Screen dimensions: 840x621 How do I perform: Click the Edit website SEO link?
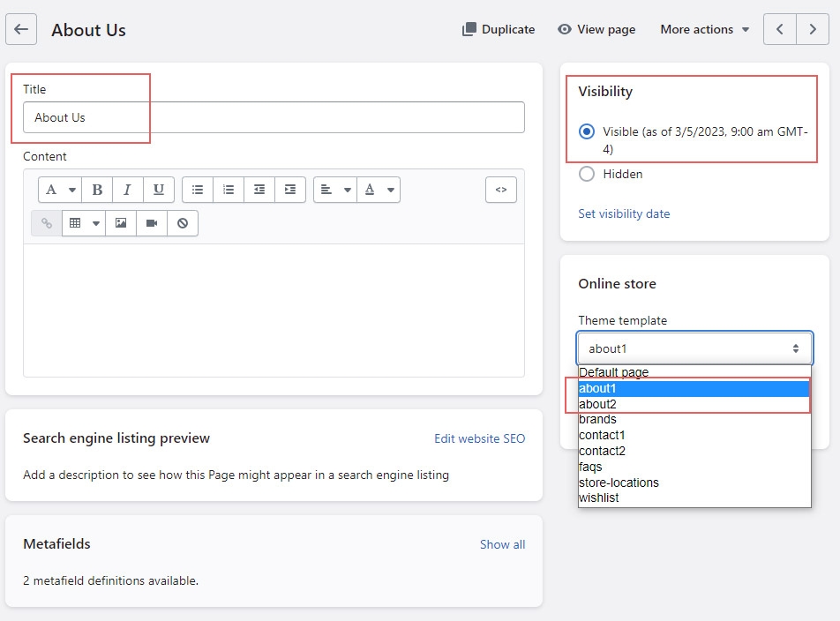(479, 438)
